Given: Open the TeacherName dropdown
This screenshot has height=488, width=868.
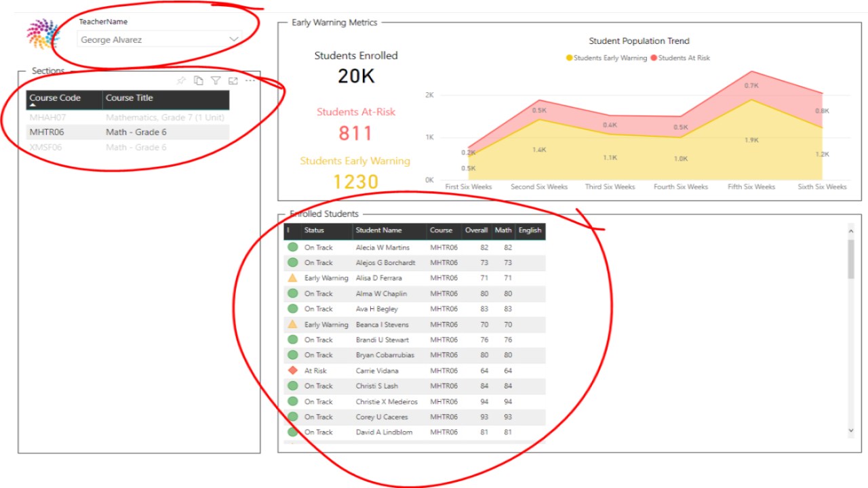Looking at the screenshot, I should tap(159, 39).
